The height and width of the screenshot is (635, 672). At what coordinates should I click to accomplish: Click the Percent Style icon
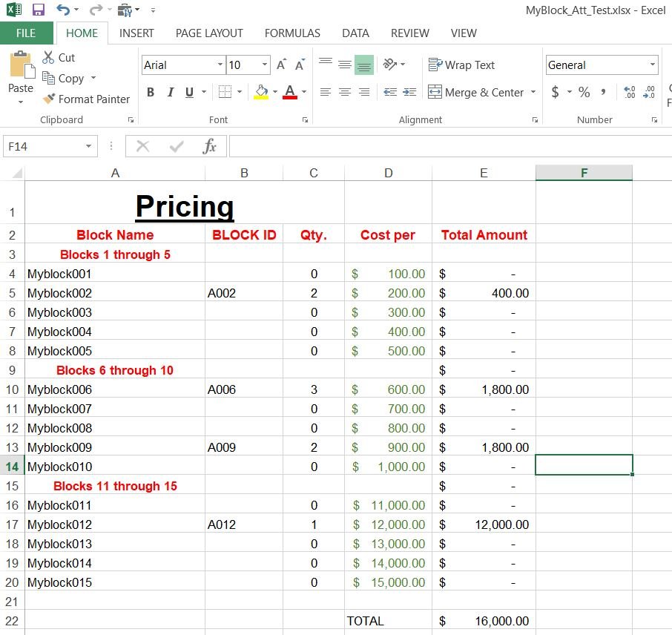tap(584, 92)
